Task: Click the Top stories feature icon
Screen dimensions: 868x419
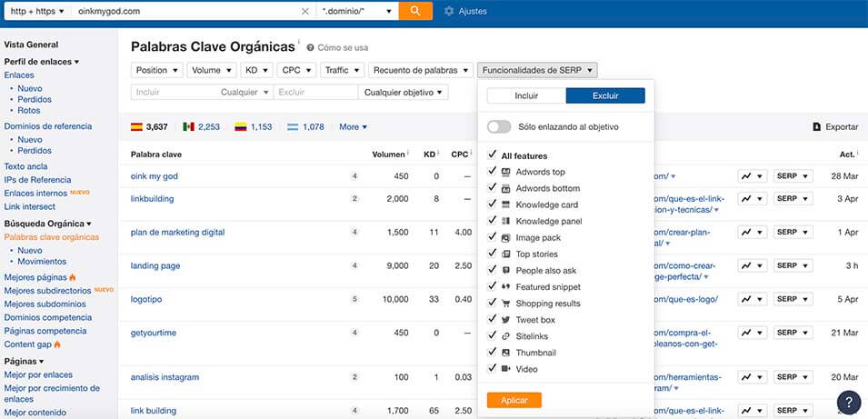Action: pos(505,254)
